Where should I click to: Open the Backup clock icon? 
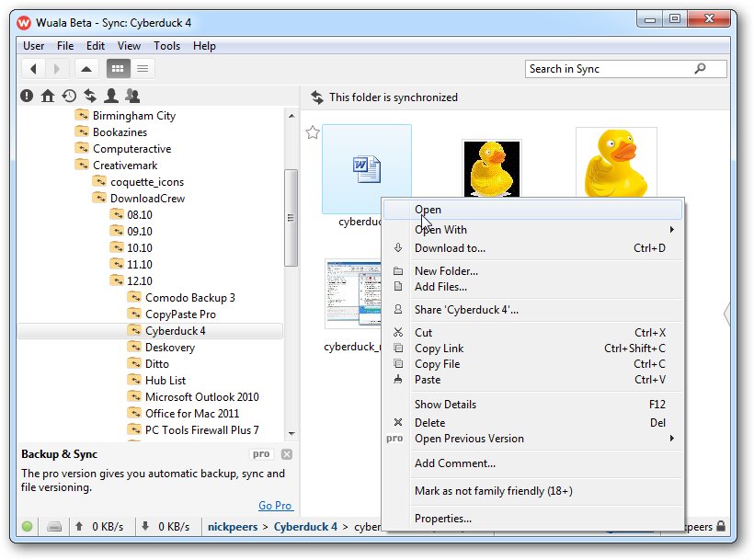(x=69, y=97)
